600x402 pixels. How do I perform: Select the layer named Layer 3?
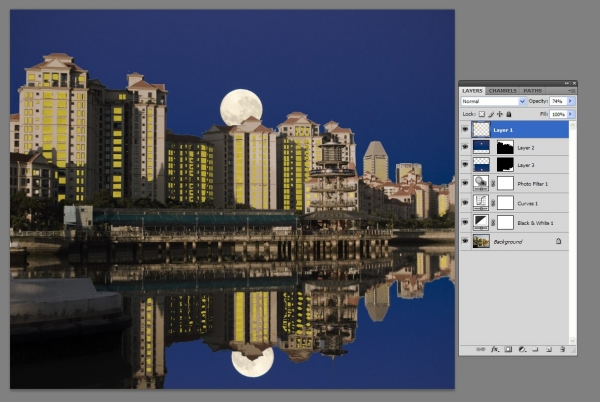tap(525, 165)
